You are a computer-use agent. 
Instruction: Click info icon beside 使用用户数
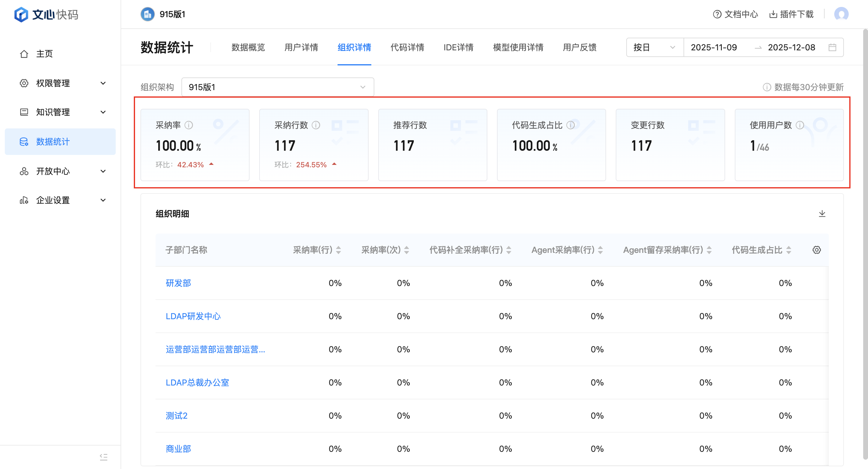800,125
